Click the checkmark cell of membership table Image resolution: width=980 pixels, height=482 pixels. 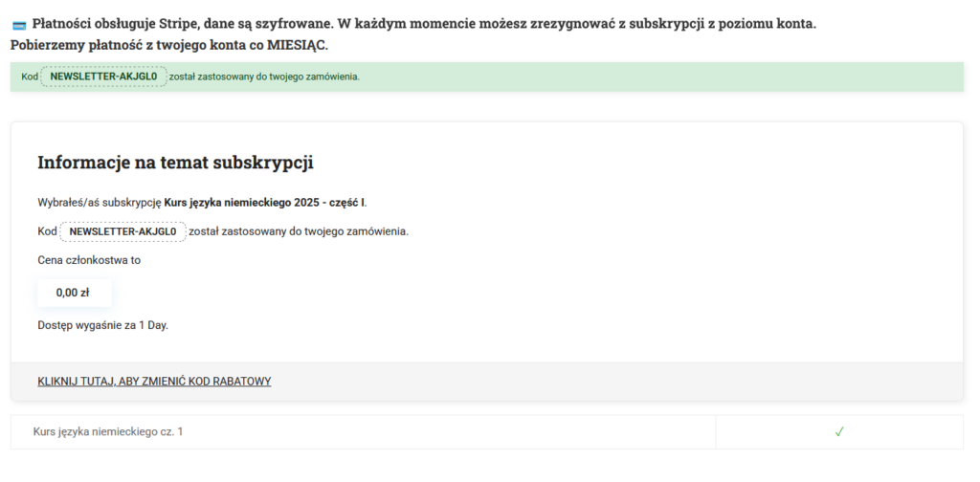coord(839,432)
